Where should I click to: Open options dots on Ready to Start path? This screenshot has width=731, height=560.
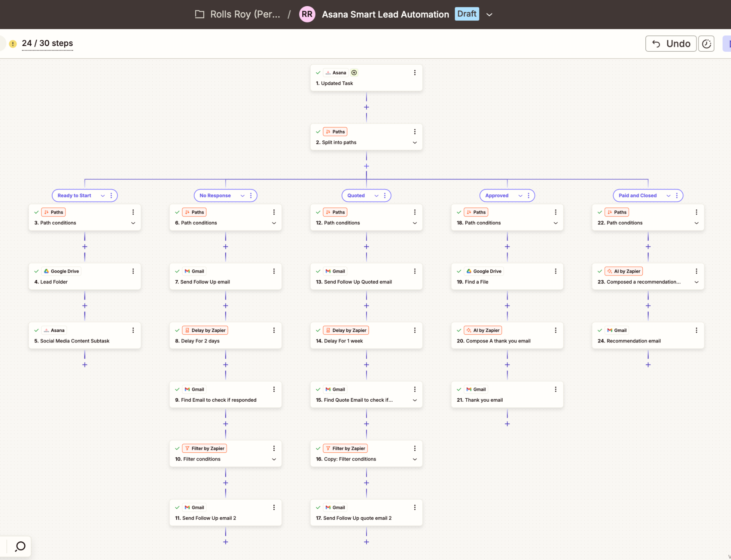tap(111, 196)
